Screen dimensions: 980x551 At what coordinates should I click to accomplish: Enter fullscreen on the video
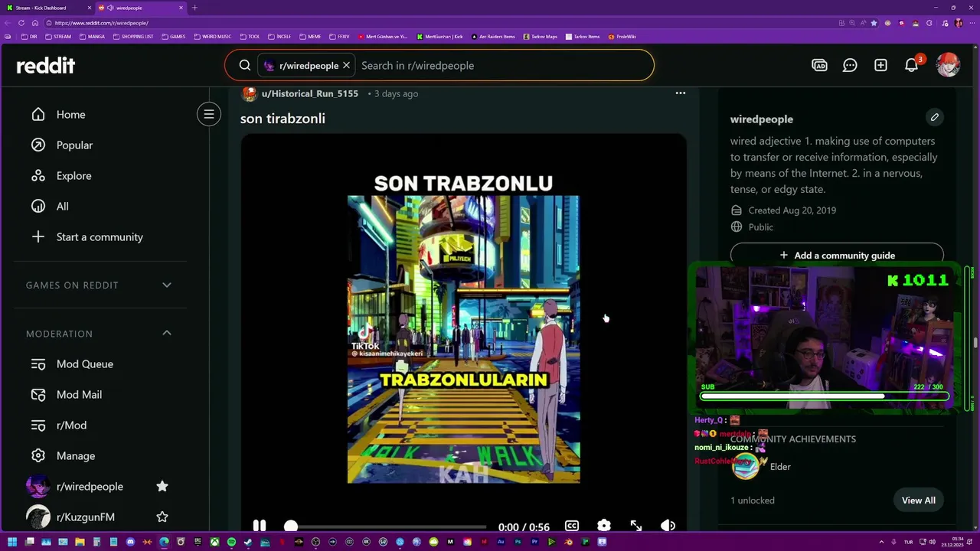pyautogui.click(x=636, y=526)
